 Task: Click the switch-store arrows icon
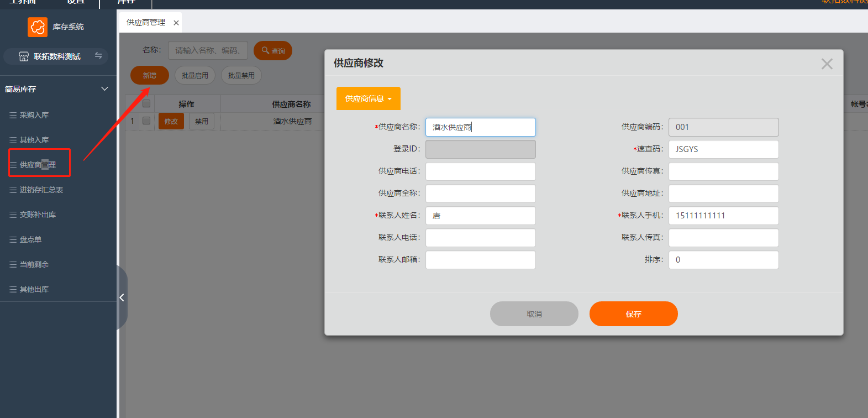[x=98, y=55]
